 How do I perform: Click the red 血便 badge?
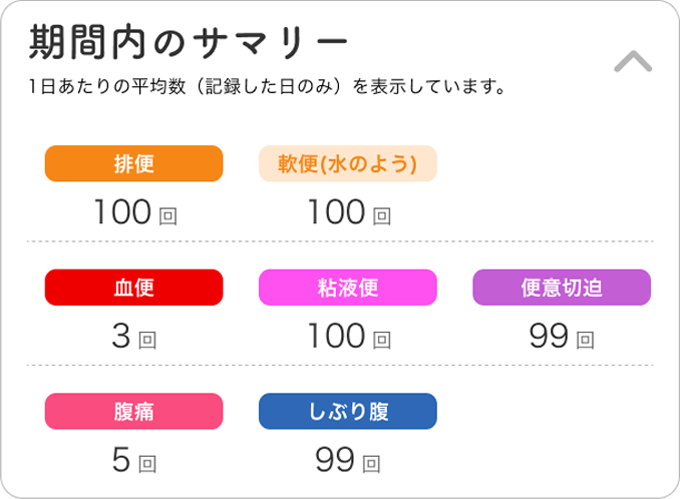(x=134, y=287)
